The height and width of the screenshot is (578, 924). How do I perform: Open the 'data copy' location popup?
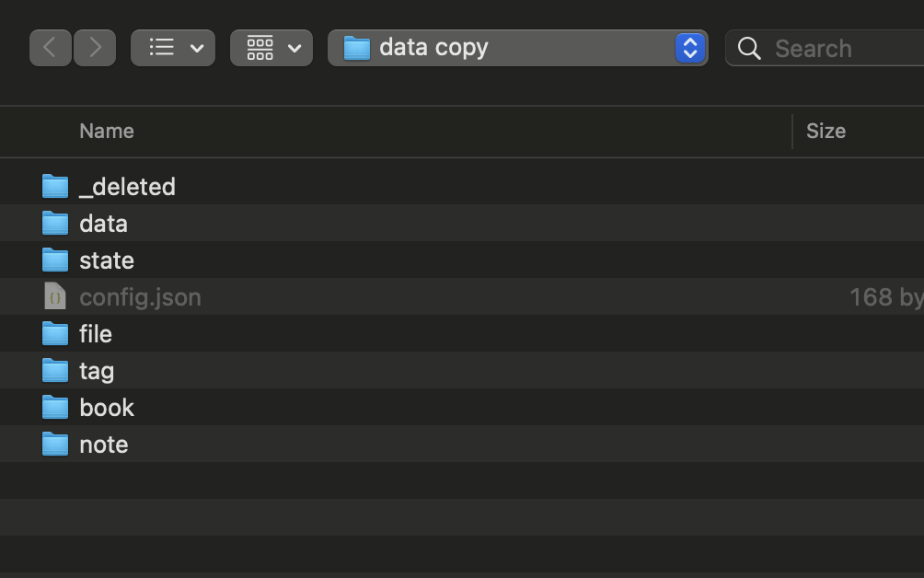coord(517,48)
